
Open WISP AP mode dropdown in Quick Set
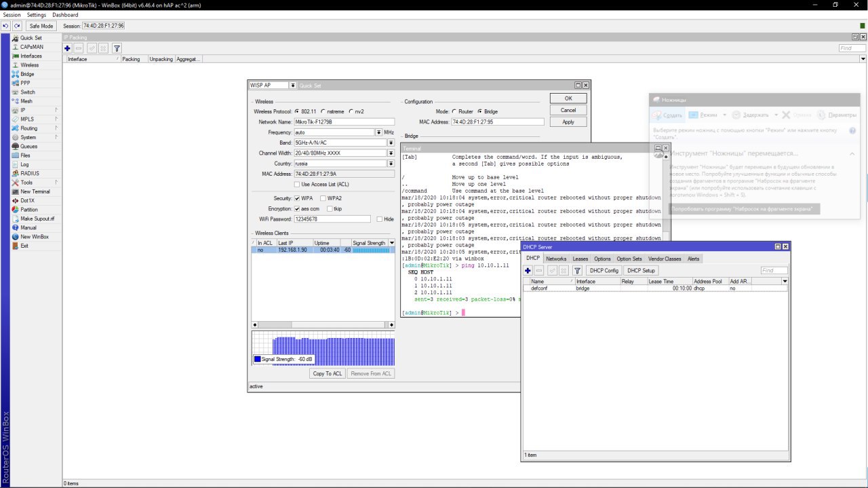293,86
